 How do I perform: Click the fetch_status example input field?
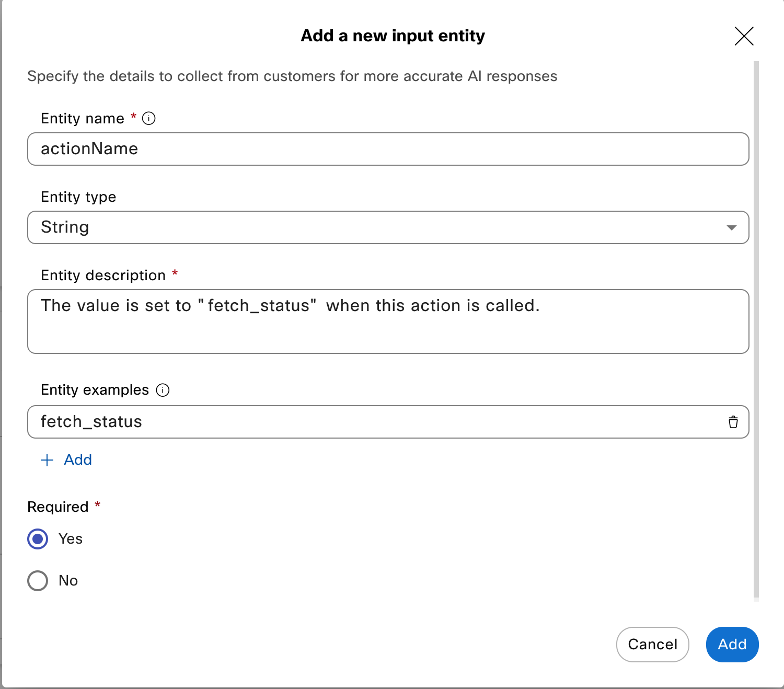tap(366, 422)
